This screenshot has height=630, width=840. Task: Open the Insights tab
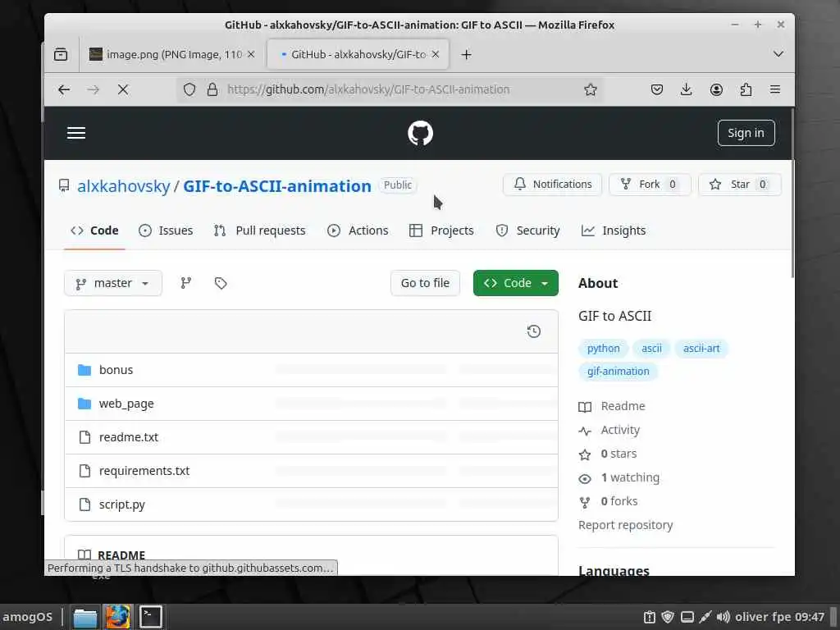tap(614, 231)
